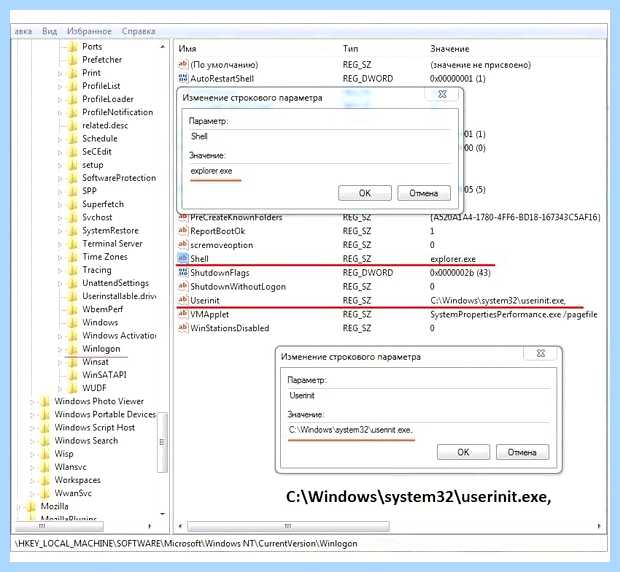Viewport: 620px width, 572px height.
Task: Select the WinSATAPI tree item
Action: click(104, 375)
